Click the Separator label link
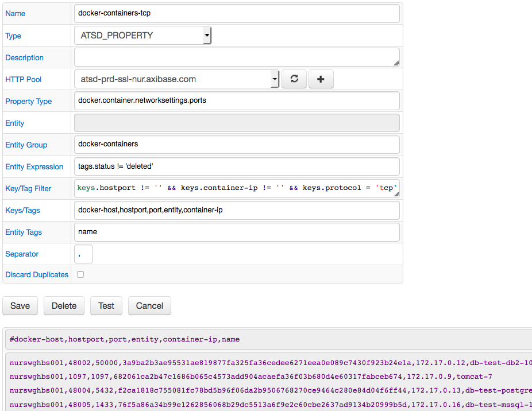The height and width of the screenshot is (411, 532). (22, 254)
